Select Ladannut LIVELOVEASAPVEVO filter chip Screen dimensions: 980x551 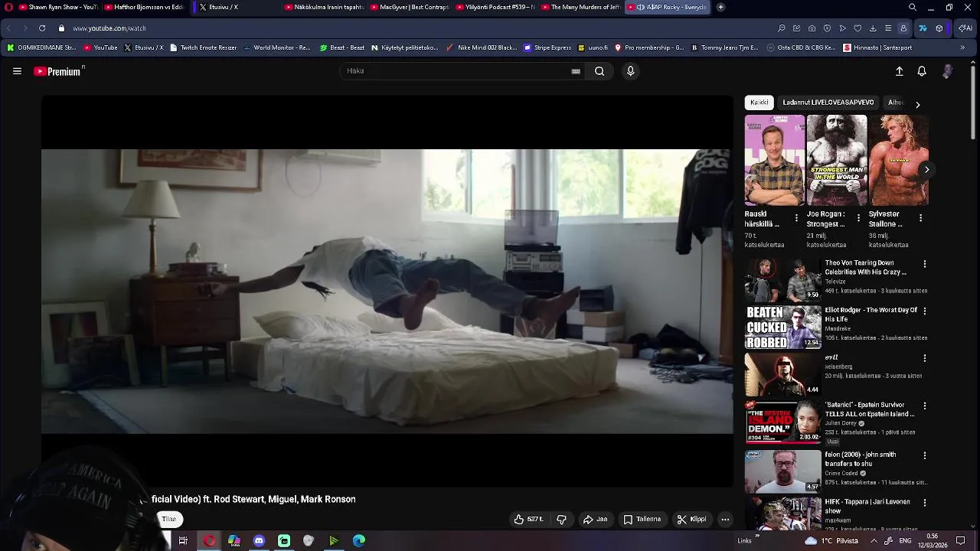pos(828,103)
